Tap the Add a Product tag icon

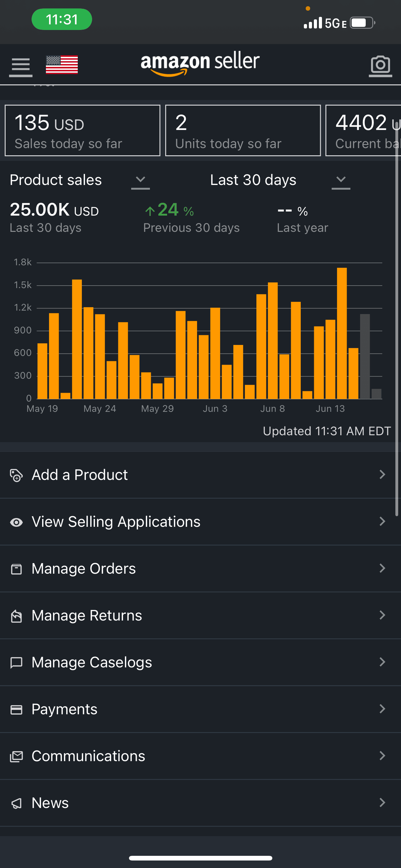(x=16, y=475)
